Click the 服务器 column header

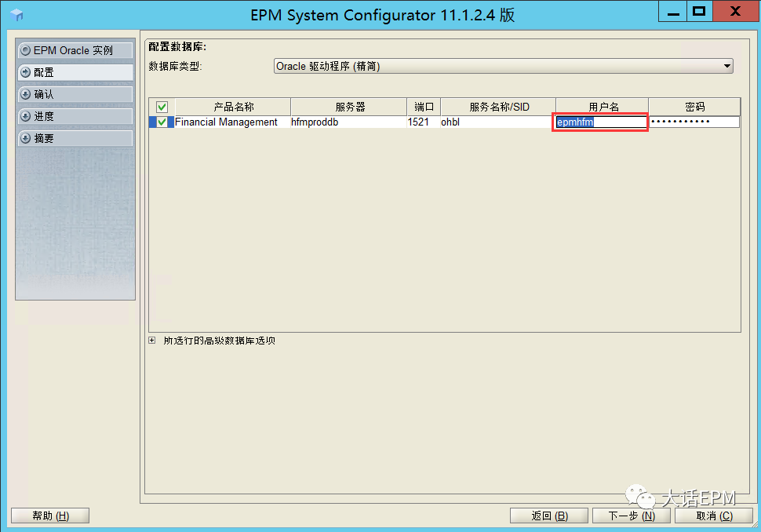click(349, 107)
